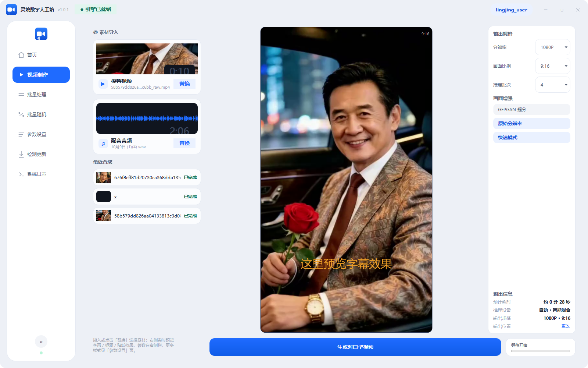Viewport: 588px width, 368px height.
Task: Collapse sidebar with double-chevron button
Action: point(41,342)
